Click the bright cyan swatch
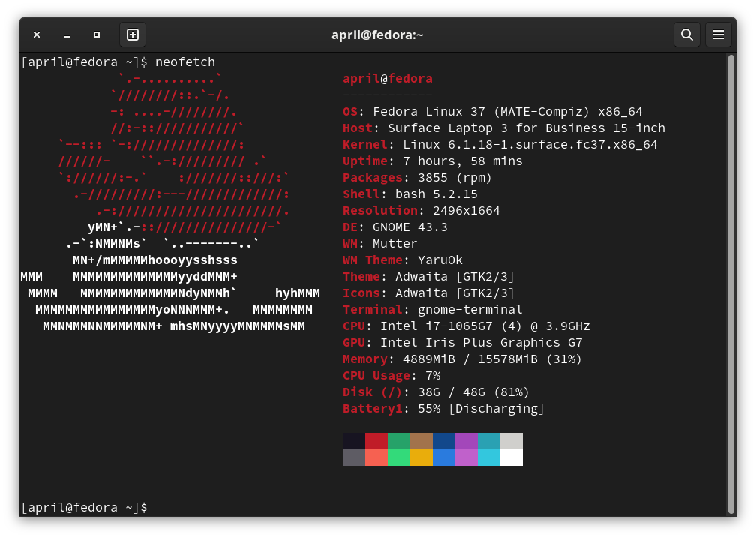The width and height of the screenshot is (756, 538). pos(489,458)
